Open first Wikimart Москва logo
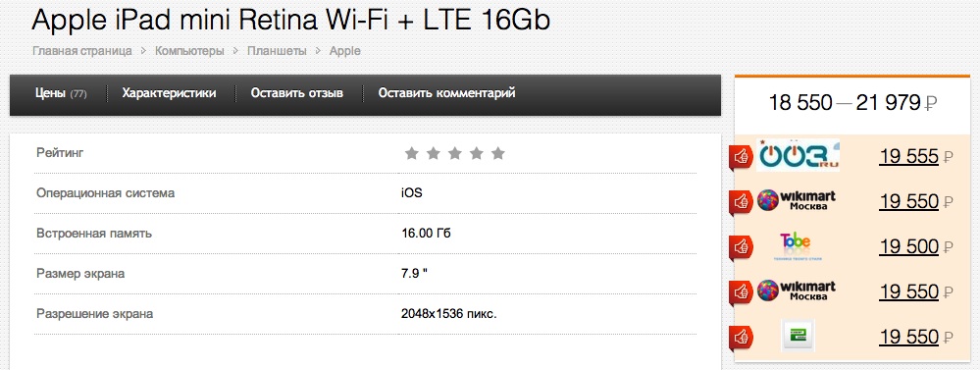This screenshot has height=370, width=980. (x=797, y=200)
